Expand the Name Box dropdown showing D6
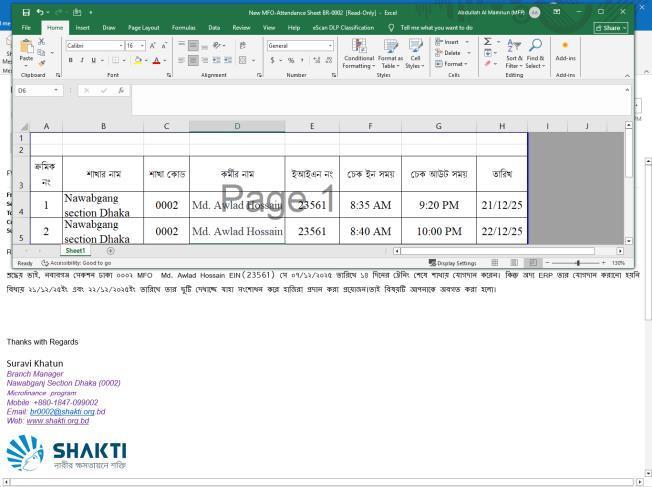Viewport: 652px width, 487px height. (57, 90)
